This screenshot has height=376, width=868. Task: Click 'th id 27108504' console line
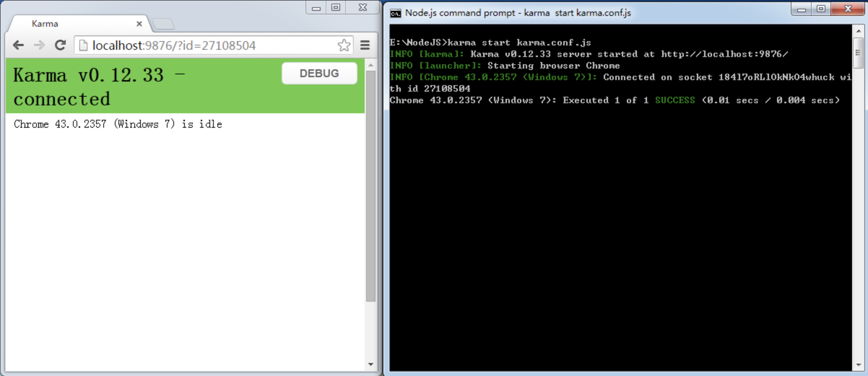[430, 89]
